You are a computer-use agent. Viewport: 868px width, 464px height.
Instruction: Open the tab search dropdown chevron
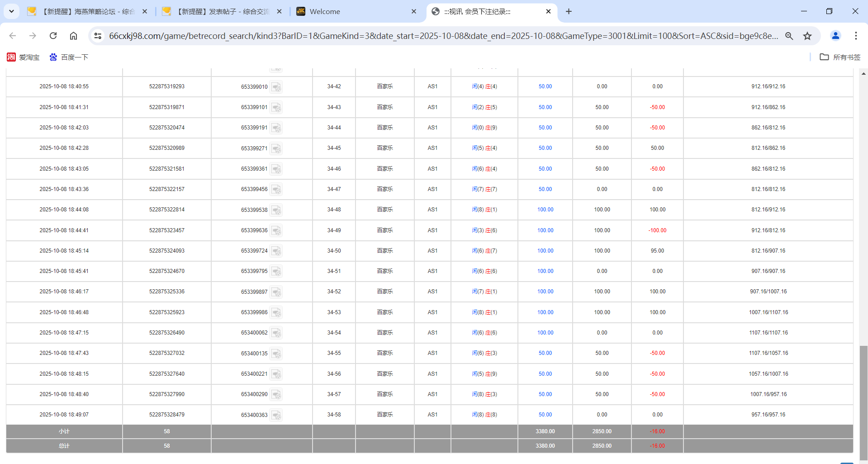coord(11,11)
